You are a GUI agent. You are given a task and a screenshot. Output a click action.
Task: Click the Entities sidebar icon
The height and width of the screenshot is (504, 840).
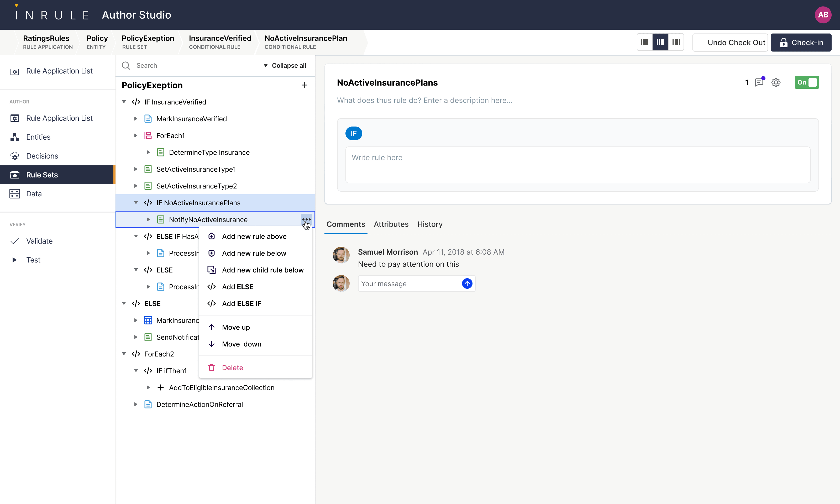click(15, 137)
